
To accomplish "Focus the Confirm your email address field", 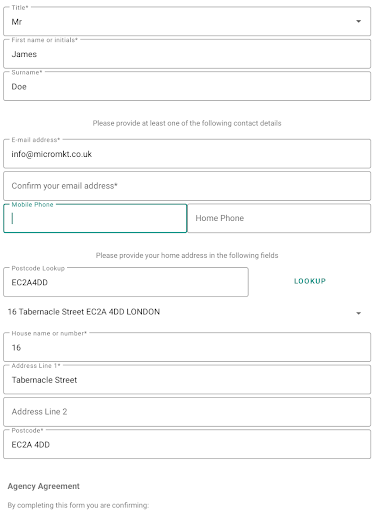I will 187,186.
